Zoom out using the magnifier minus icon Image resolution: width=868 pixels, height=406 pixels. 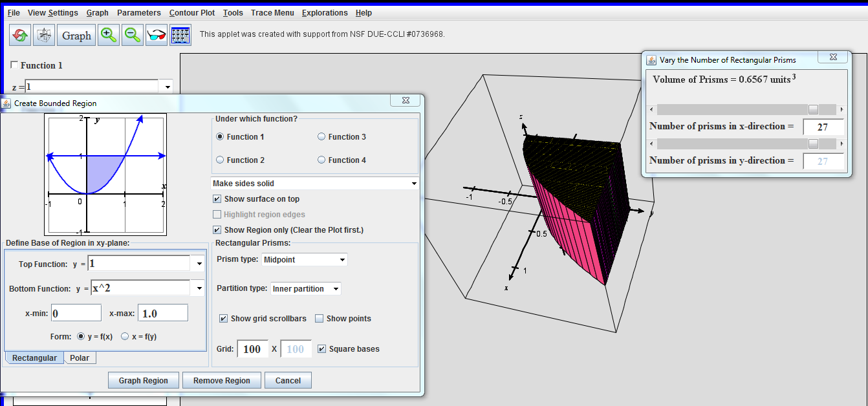132,35
